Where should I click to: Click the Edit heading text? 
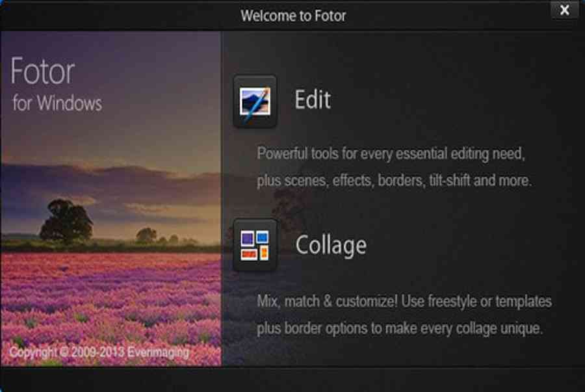click(313, 100)
